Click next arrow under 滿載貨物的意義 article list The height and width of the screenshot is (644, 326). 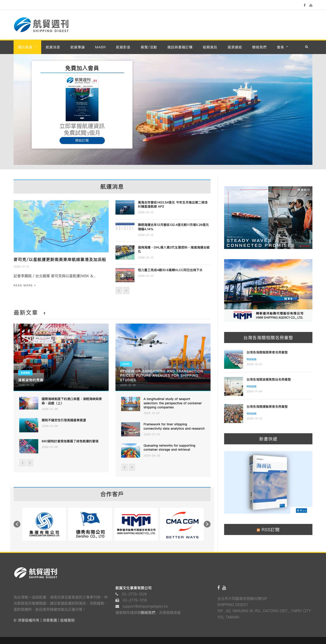click(30, 463)
